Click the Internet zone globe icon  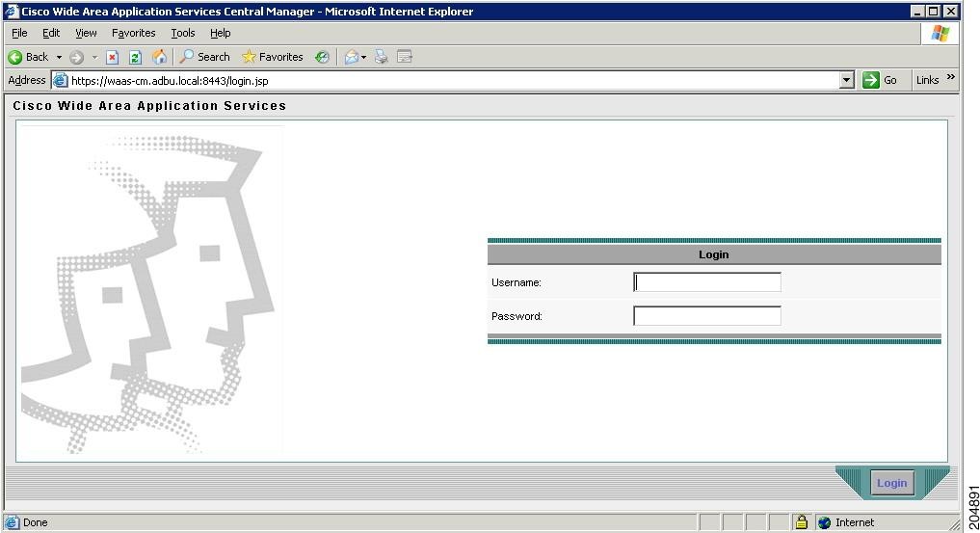[824, 523]
